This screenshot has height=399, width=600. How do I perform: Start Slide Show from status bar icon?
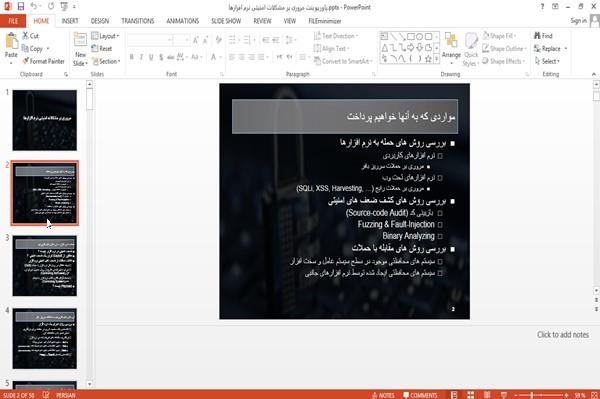[504, 395]
